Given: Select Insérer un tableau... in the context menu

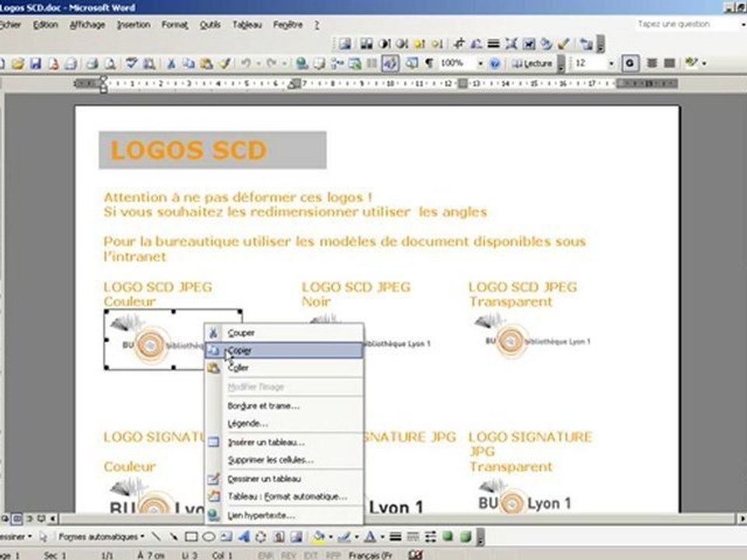Looking at the screenshot, I should point(284,443).
